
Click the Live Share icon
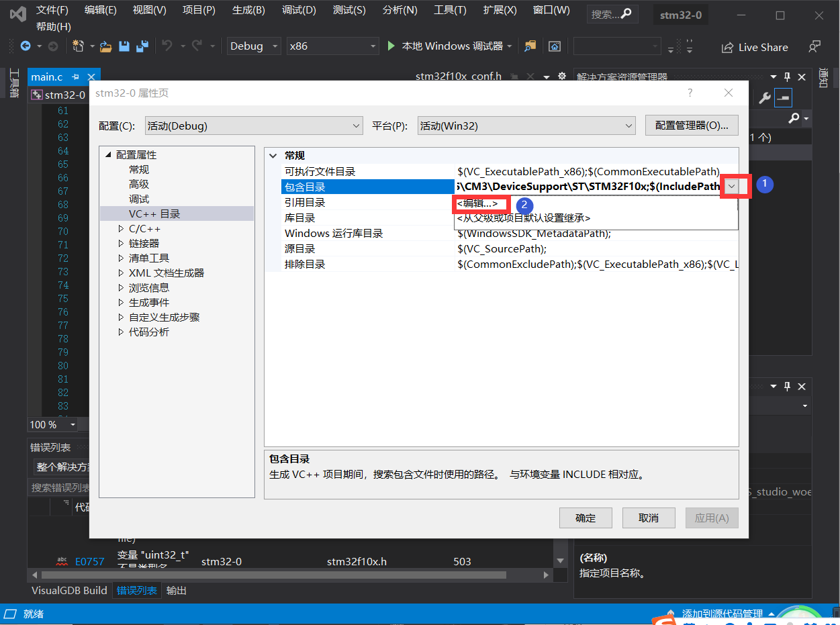[727, 48]
